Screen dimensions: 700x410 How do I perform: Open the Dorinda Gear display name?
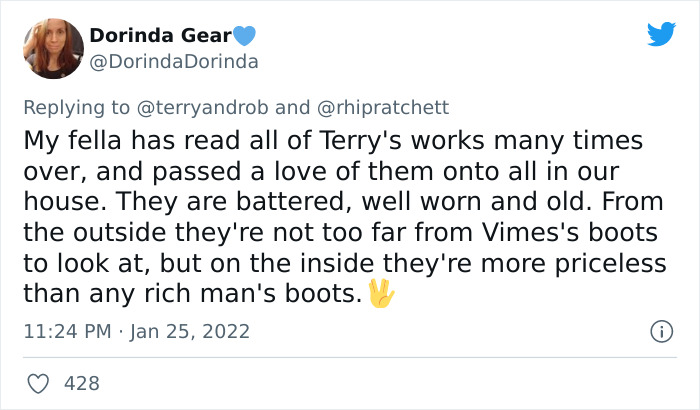(x=160, y=36)
